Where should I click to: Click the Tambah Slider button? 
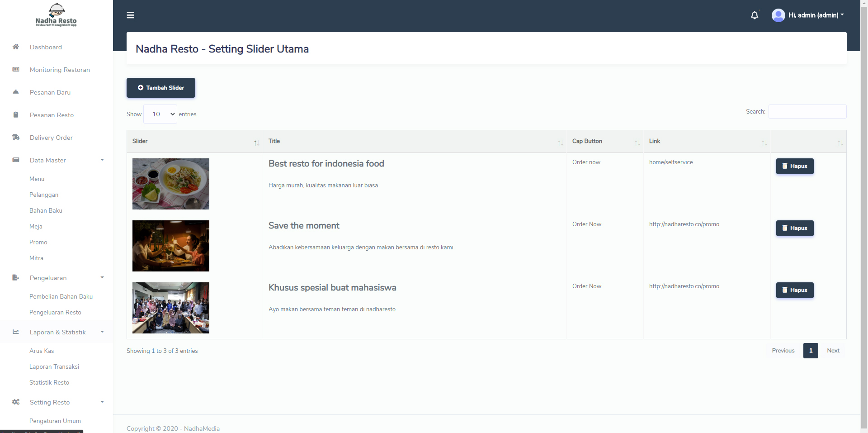[x=161, y=88]
